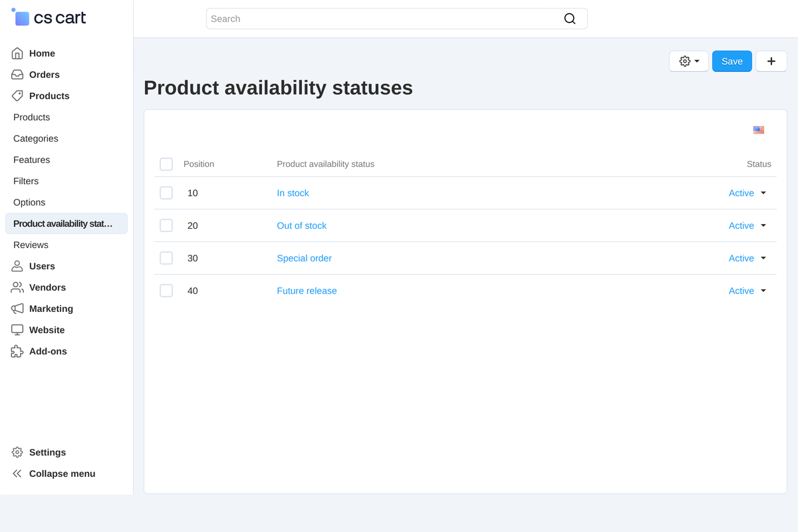Open Active status dropdown for Special order
Screen dimensions: 798x532
point(747,258)
